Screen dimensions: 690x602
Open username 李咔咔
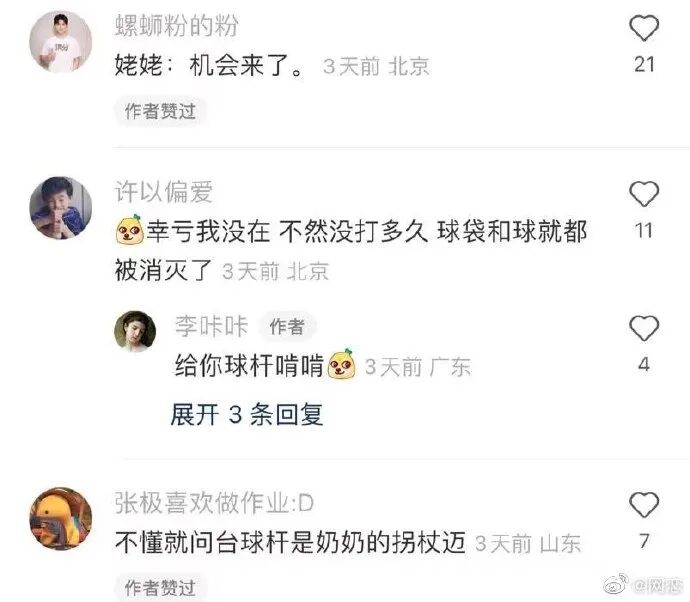click(212, 326)
